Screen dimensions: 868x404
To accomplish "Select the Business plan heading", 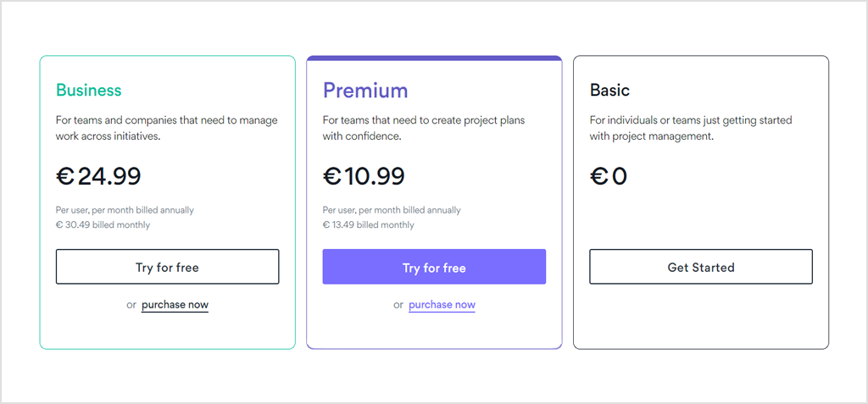I will (88, 90).
